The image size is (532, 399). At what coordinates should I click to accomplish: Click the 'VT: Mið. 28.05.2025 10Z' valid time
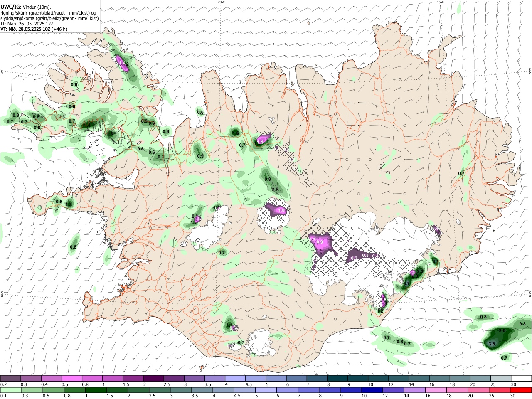point(25,29)
